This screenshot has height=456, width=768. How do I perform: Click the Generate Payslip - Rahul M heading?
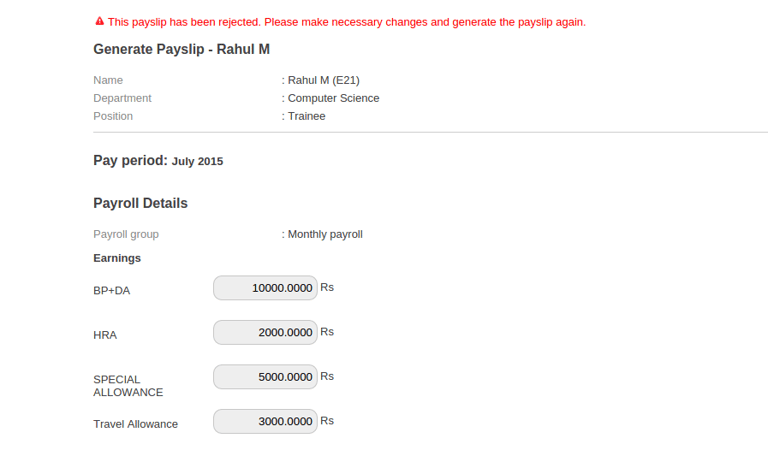click(x=181, y=49)
